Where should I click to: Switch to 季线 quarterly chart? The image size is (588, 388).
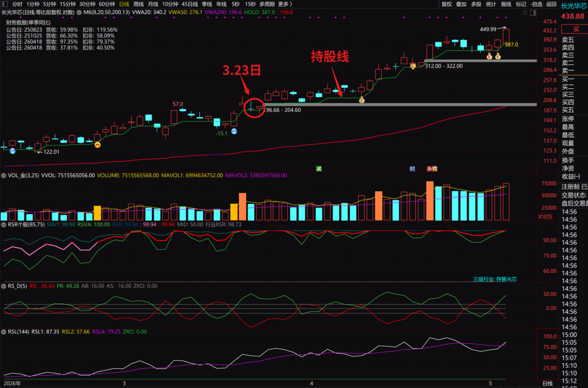pos(207,4)
